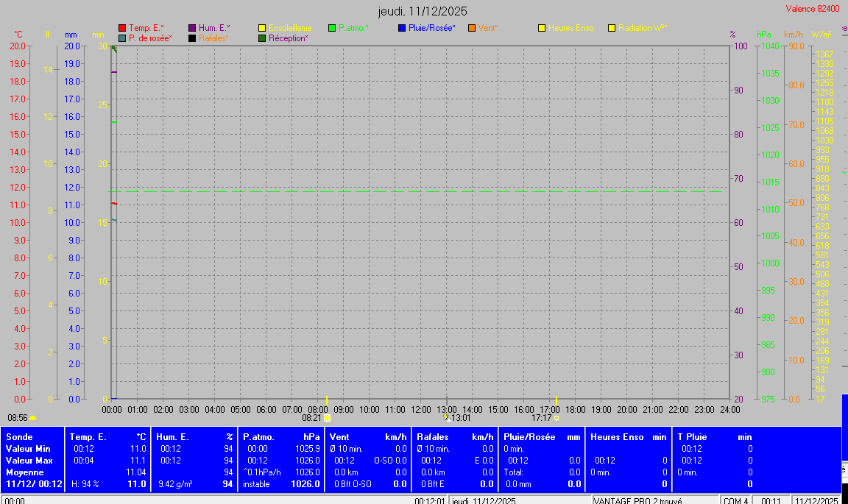Toggle the P.atmo. curve via its legend label
Viewport: 848px width, 504px height.
point(353,28)
